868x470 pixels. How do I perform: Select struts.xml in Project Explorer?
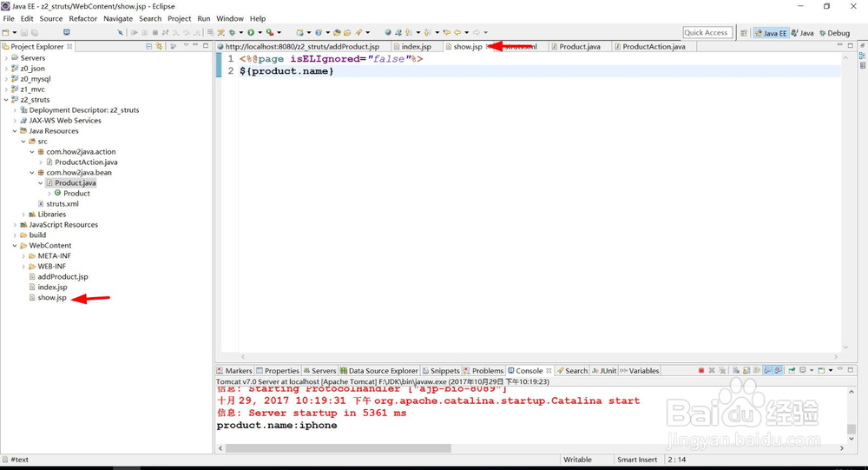coord(62,204)
